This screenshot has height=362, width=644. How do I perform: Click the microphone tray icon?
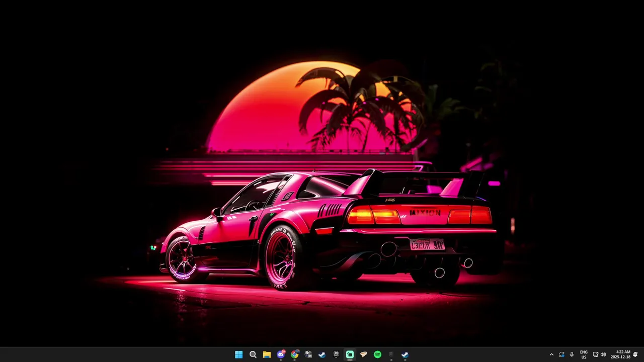572,354
